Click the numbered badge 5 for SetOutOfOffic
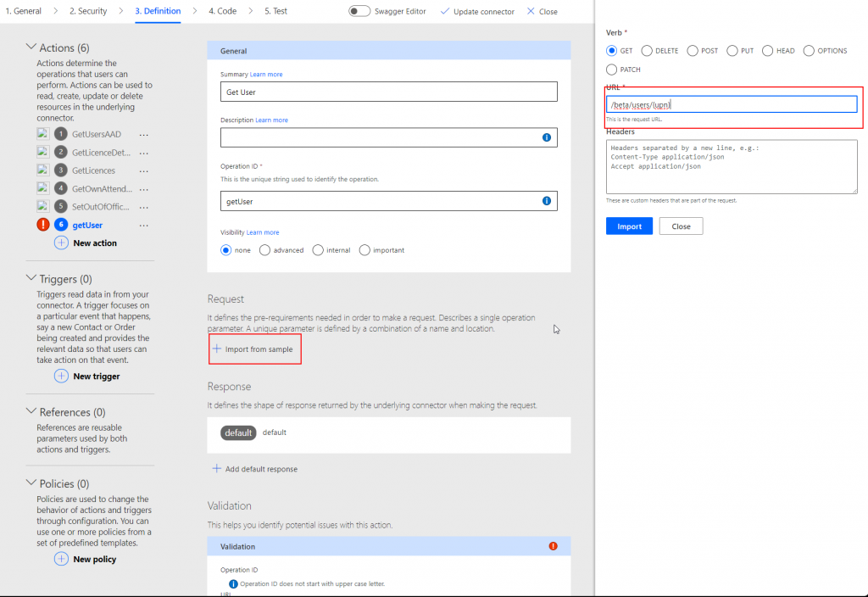Viewport: 868px width, 597px height. [61, 207]
